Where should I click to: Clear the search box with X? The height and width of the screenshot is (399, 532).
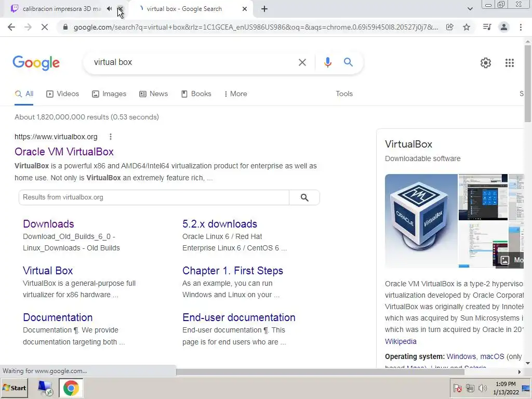tap(302, 62)
